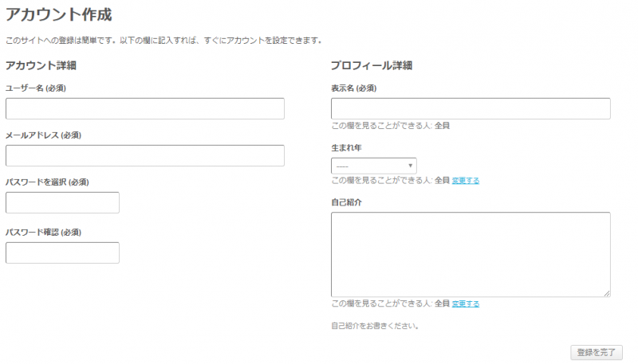Viewport: 638px width, 364px height.
Task: Click the ユーザー名 (必須) label text
Action: click(36, 88)
